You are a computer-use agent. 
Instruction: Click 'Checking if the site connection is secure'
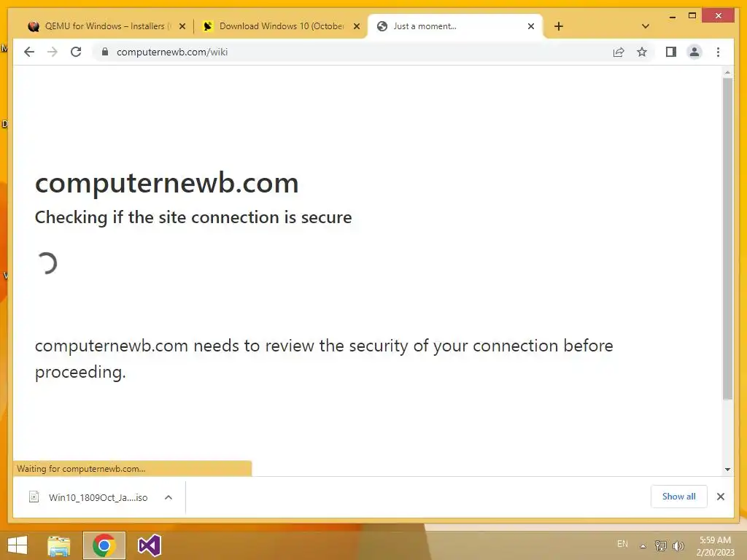(x=193, y=217)
